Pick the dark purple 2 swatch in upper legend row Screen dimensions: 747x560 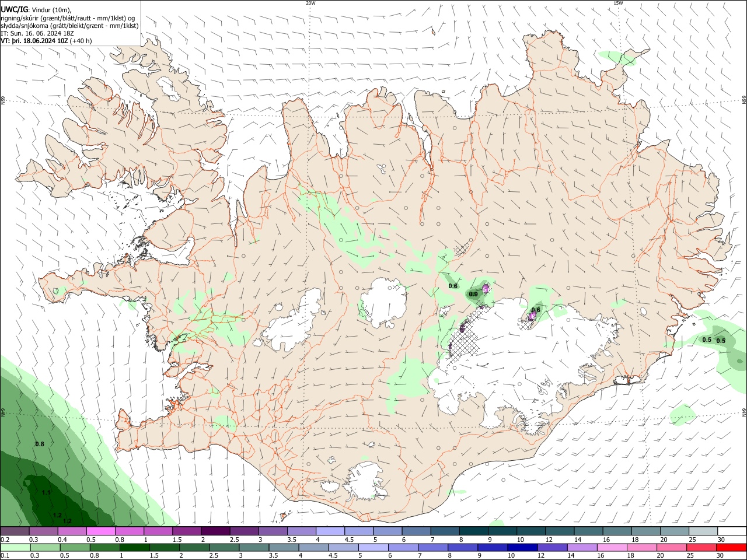(x=215, y=531)
